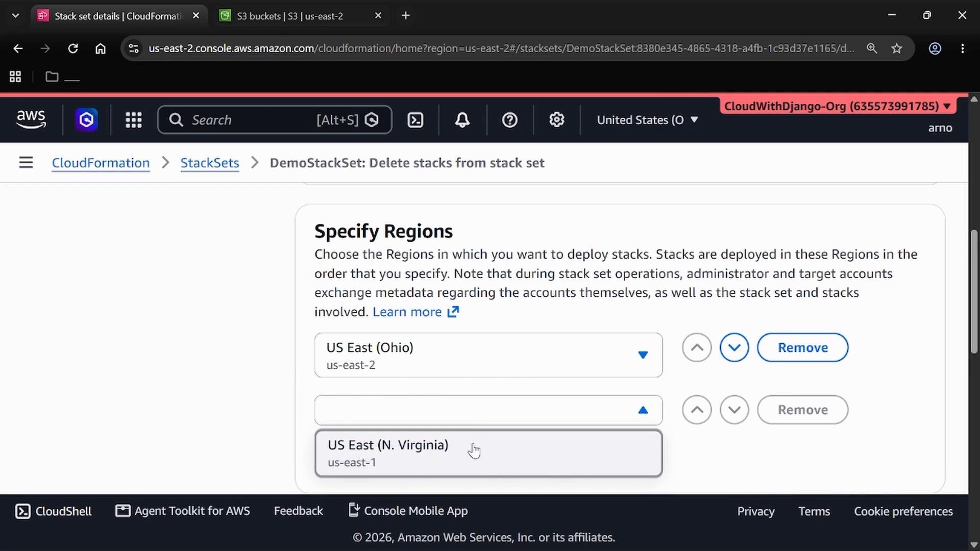
Task: Open CloudWithDjango-Org account menu
Action: click(x=837, y=106)
